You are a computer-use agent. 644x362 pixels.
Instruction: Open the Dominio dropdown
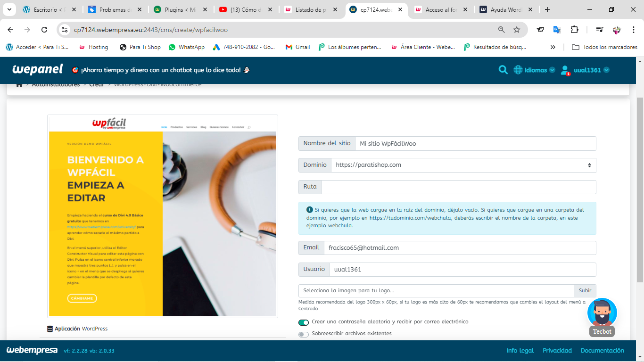click(463, 165)
